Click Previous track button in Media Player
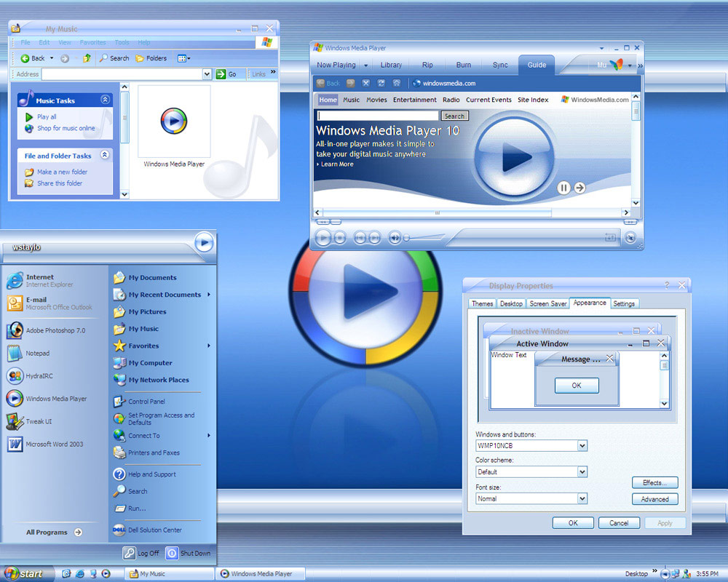 pyautogui.click(x=360, y=239)
